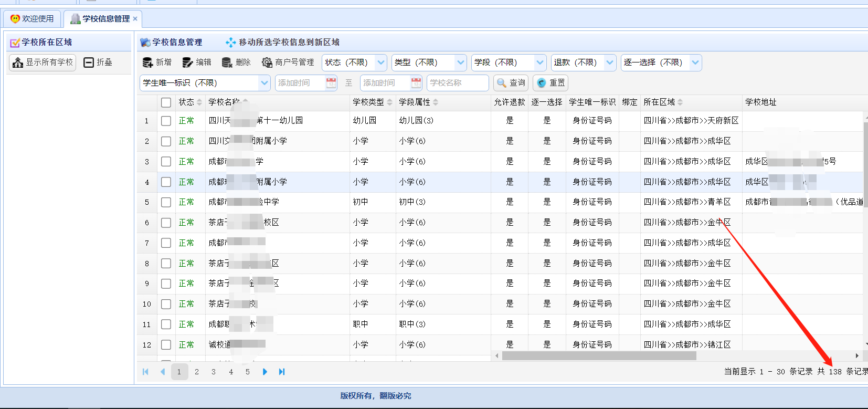This screenshot has height=409, width=868.
Task: Open the 逐一选择 (不限) dropdown
Action: click(x=661, y=62)
